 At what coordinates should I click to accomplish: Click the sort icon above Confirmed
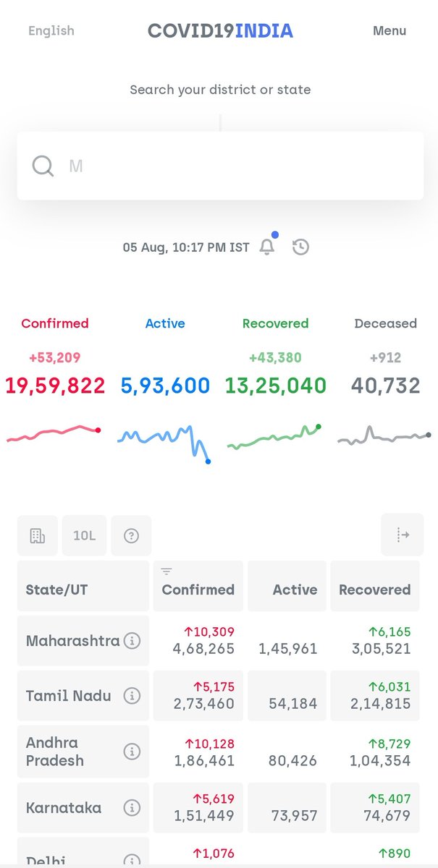click(x=167, y=571)
